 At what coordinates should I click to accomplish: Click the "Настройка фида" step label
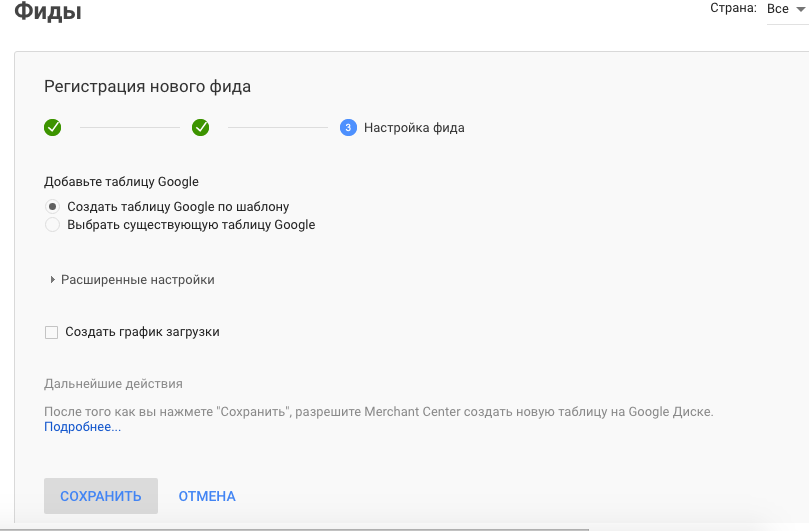pyautogui.click(x=414, y=127)
